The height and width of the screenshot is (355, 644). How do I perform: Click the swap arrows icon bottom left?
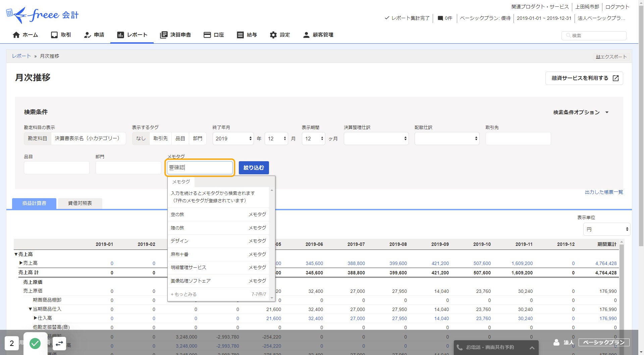click(x=59, y=343)
